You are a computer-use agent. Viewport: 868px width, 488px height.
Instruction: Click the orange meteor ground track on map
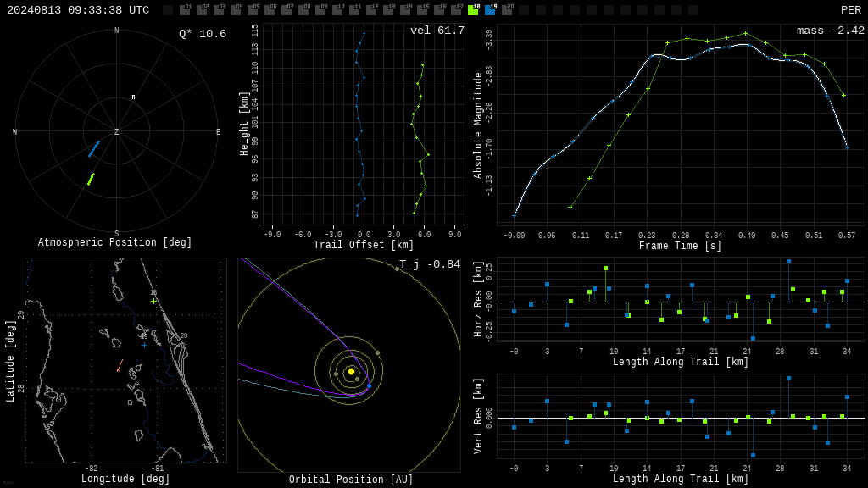(x=120, y=366)
